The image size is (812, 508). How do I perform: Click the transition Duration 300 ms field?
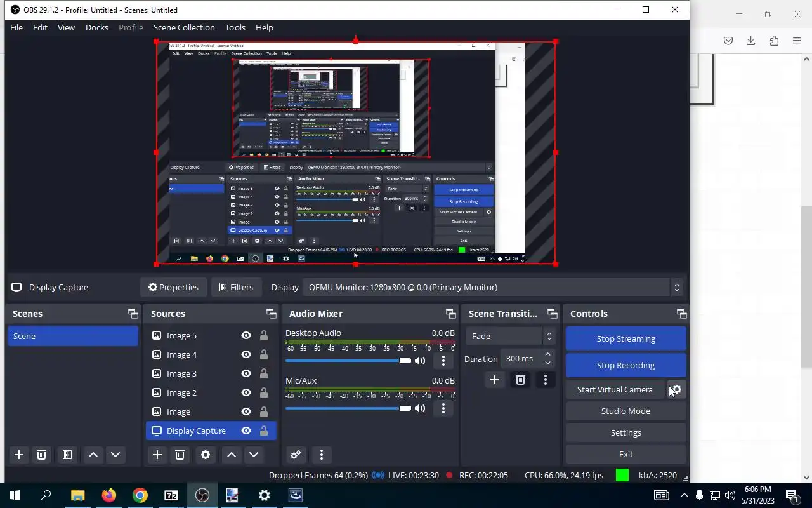click(x=520, y=359)
